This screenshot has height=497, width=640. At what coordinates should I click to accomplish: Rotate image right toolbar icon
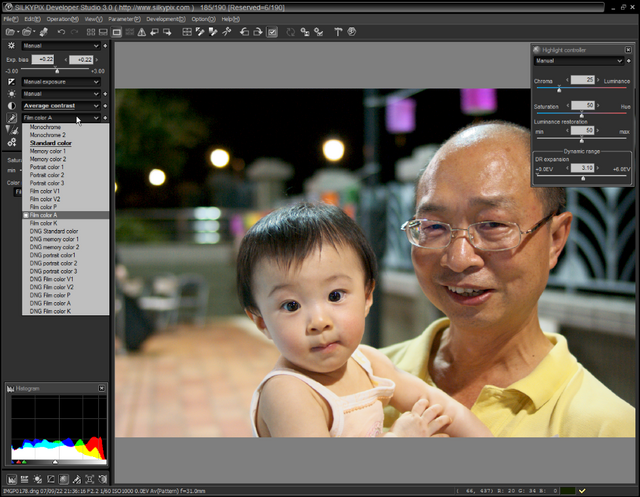tap(258, 32)
